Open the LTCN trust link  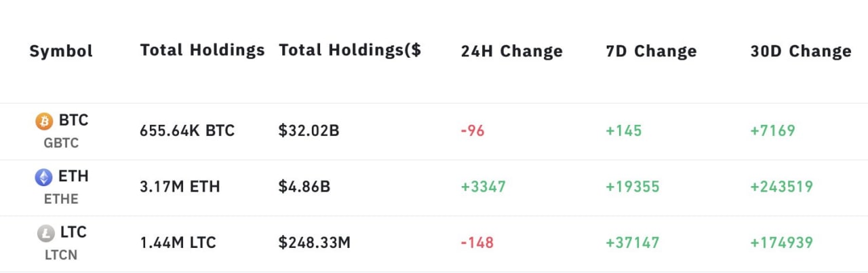[61, 255]
